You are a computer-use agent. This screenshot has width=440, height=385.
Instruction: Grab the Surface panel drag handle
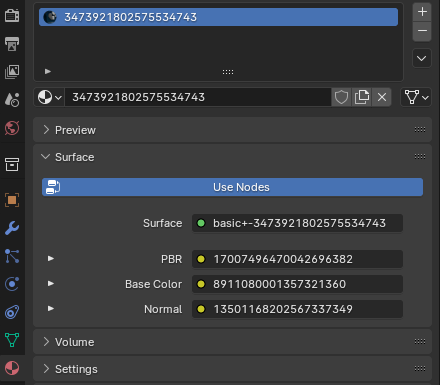[420, 157]
